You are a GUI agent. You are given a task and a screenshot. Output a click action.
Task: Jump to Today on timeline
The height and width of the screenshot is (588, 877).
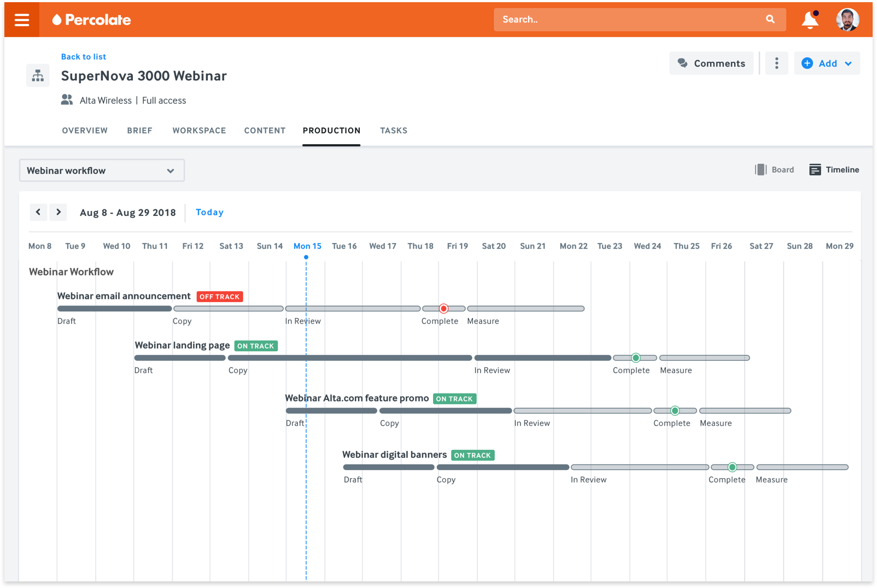pos(209,212)
